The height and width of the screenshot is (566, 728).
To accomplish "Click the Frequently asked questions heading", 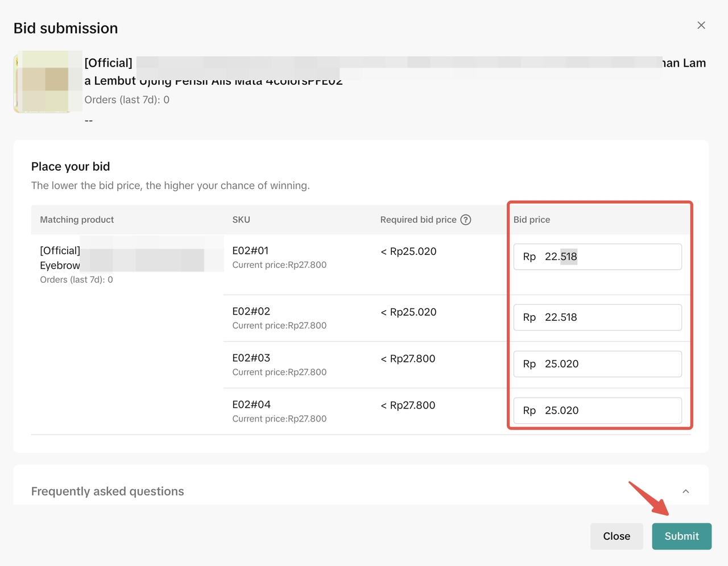I will (x=107, y=491).
